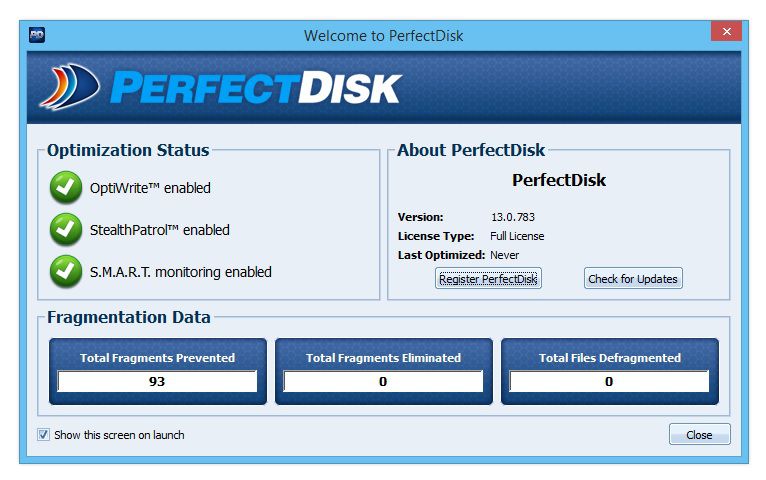The image size is (766, 480).
Task: Click the PerfectDisk wordmark in the banner
Action: tap(256, 88)
